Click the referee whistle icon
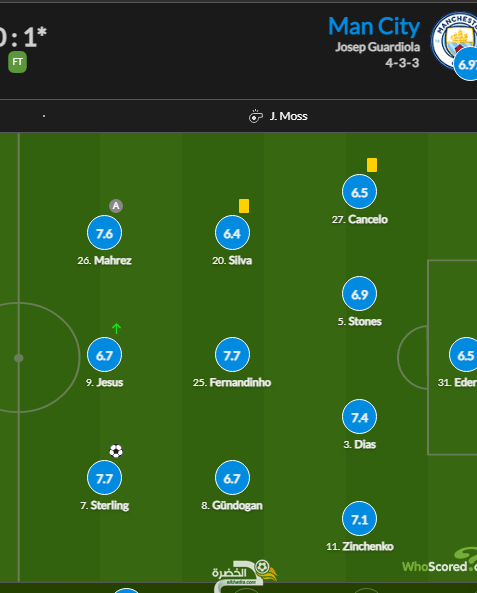 point(256,116)
